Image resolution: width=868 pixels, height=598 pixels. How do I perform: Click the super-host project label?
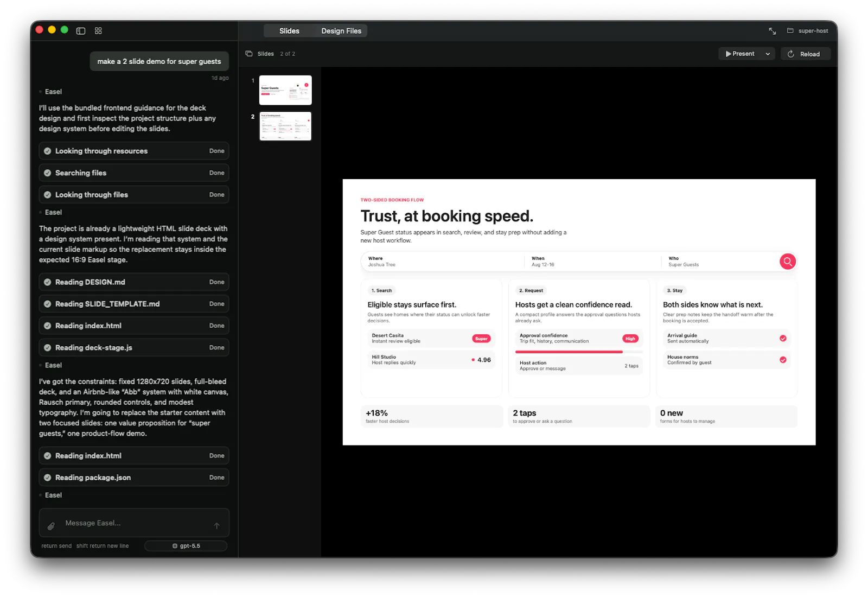click(x=813, y=31)
